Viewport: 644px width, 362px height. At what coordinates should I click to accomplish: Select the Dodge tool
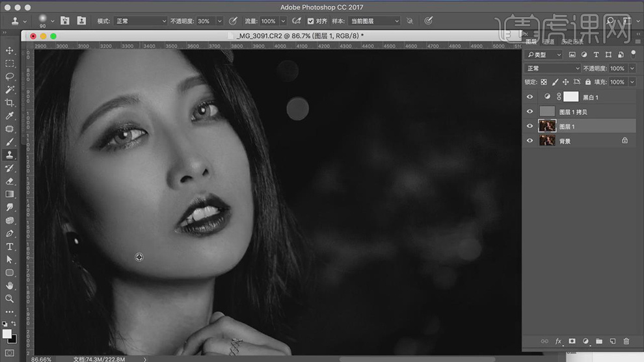[x=10, y=220]
